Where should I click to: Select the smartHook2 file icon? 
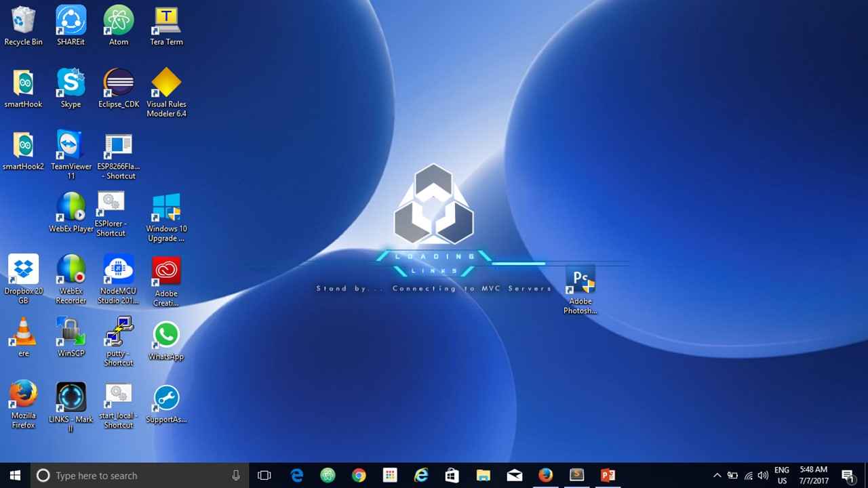click(x=23, y=151)
